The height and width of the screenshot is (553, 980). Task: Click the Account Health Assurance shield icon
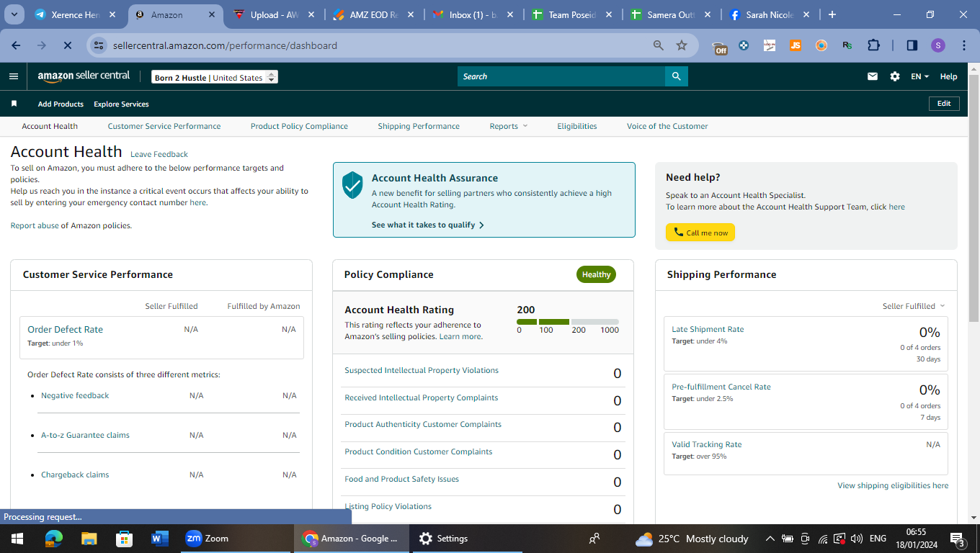352,185
